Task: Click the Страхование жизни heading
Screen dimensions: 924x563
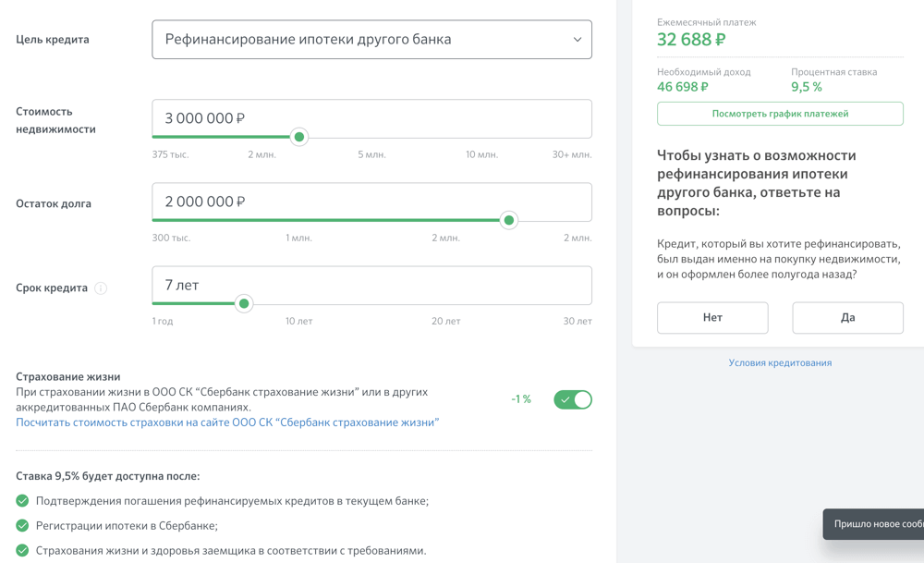Action: pyautogui.click(x=67, y=376)
